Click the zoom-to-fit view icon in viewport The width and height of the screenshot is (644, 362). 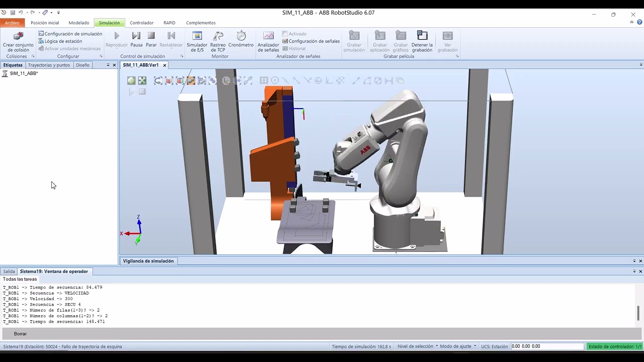click(142, 80)
